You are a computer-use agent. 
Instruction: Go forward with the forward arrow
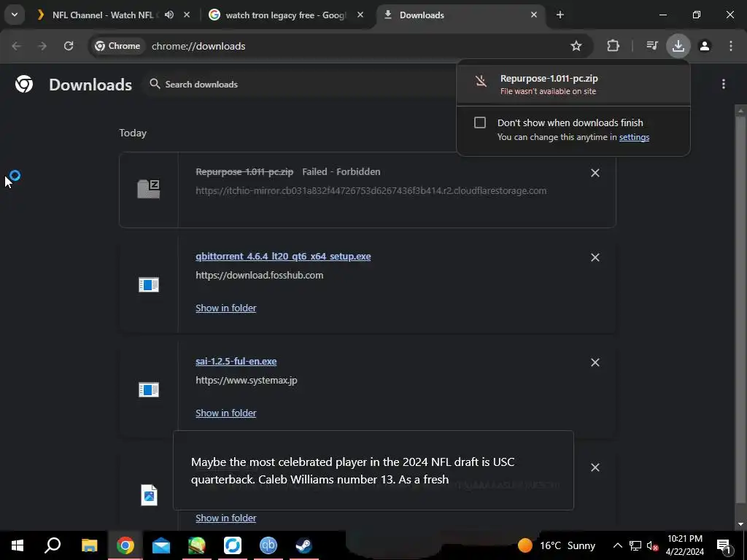(x=42, y=46)
